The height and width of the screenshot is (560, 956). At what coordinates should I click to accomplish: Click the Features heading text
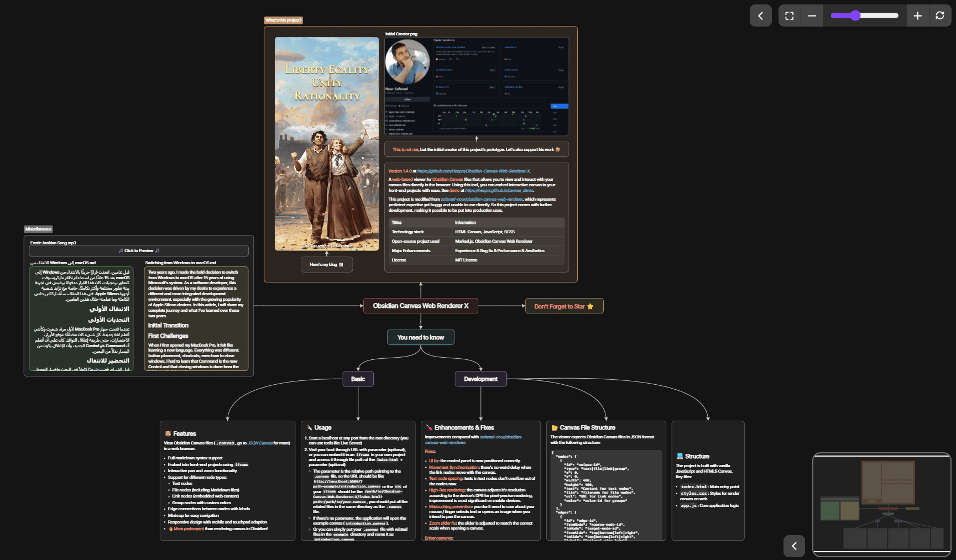tap(185, 434)
